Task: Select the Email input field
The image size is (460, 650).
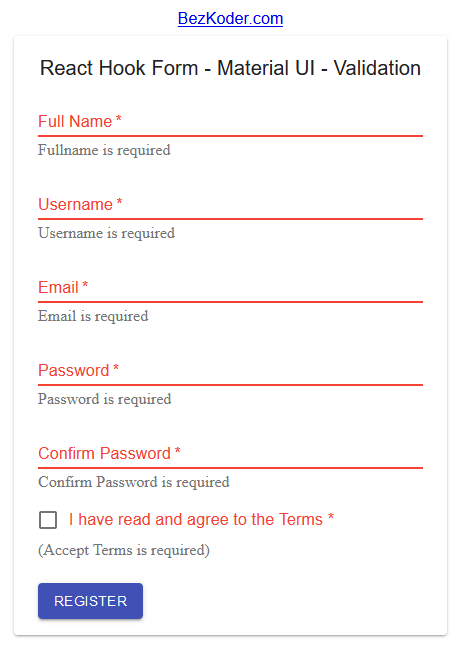Action: 230,288
